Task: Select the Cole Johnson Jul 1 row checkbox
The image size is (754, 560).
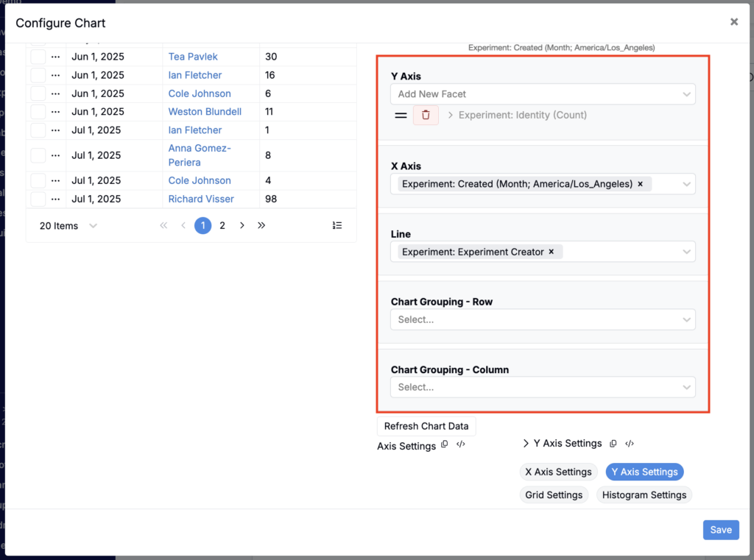Action: [x=38, y=181]
